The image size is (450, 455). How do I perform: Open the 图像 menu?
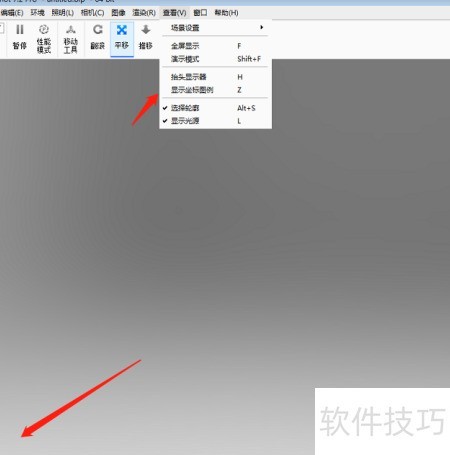click(x=118, y=13)
